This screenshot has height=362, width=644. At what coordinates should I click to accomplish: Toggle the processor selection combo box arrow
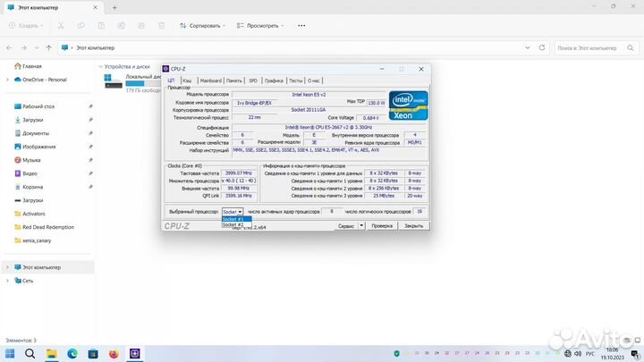(240, 212)
